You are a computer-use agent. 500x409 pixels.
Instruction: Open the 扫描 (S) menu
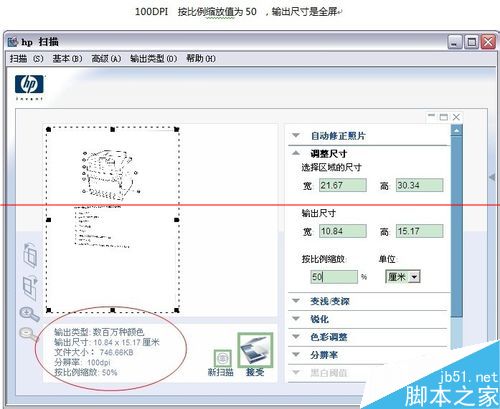[27, 59]
